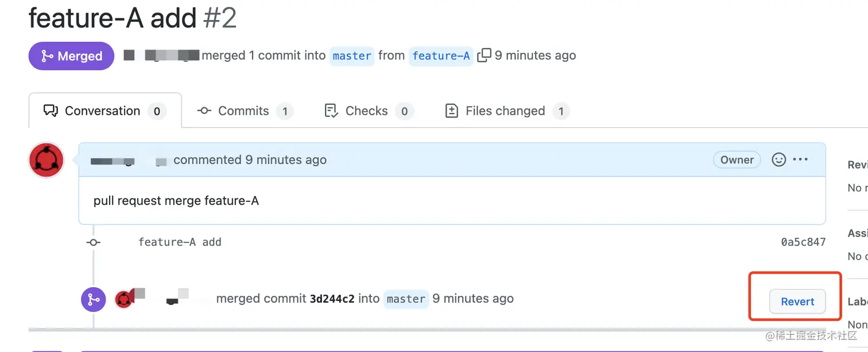The image size is (868, 352).
Task: Open the Checks tab
Action: click(x=367, y=111)
